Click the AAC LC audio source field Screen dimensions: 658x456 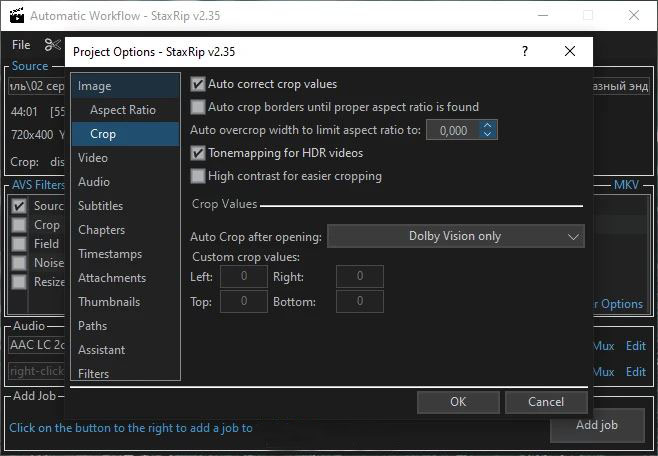(x=37, y=345)
